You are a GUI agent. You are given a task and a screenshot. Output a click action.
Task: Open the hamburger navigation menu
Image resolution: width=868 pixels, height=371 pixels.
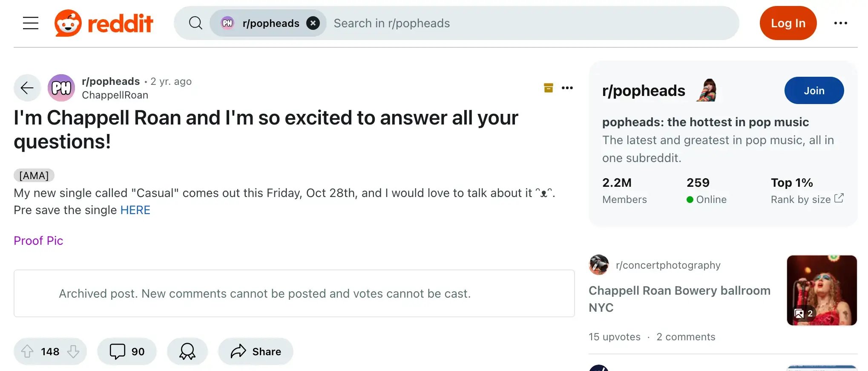(31, 23)
